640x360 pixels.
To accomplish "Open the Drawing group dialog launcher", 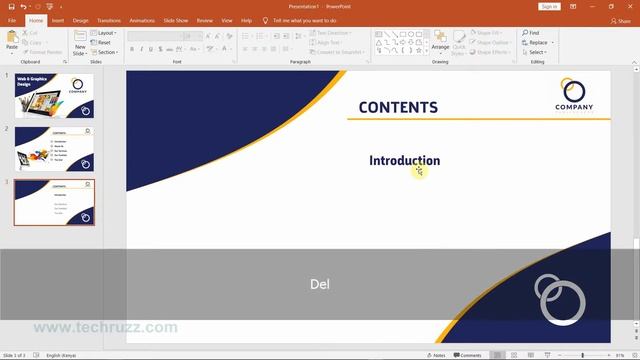I will click(x=514, y=62).
